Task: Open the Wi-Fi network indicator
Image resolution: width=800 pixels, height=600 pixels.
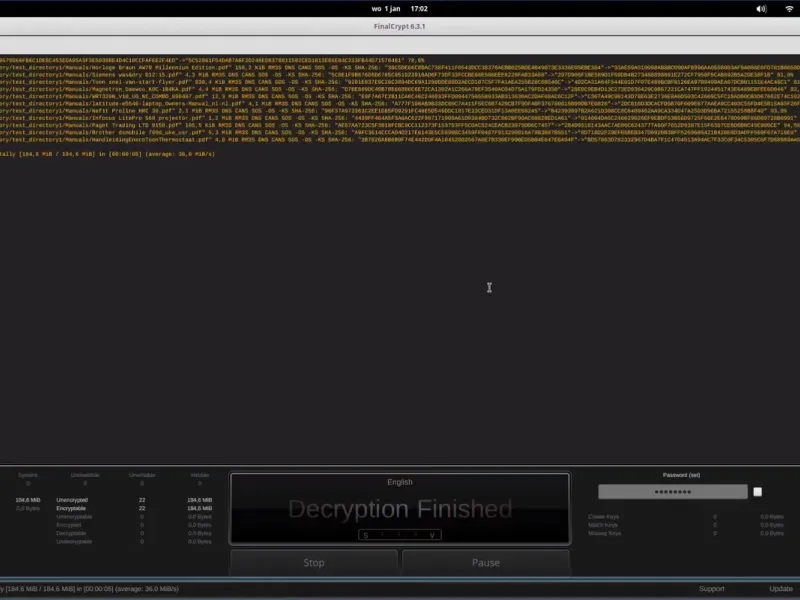Action: (789, 9)
